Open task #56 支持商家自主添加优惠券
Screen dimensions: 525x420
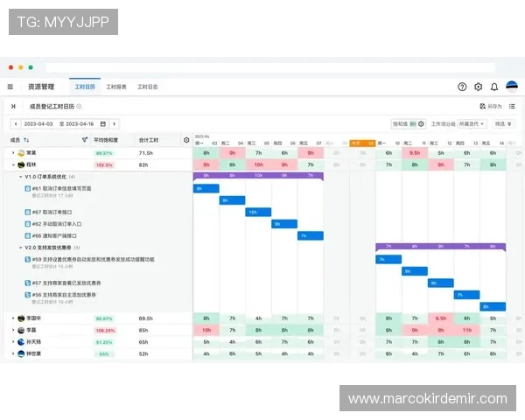[64, 295]
